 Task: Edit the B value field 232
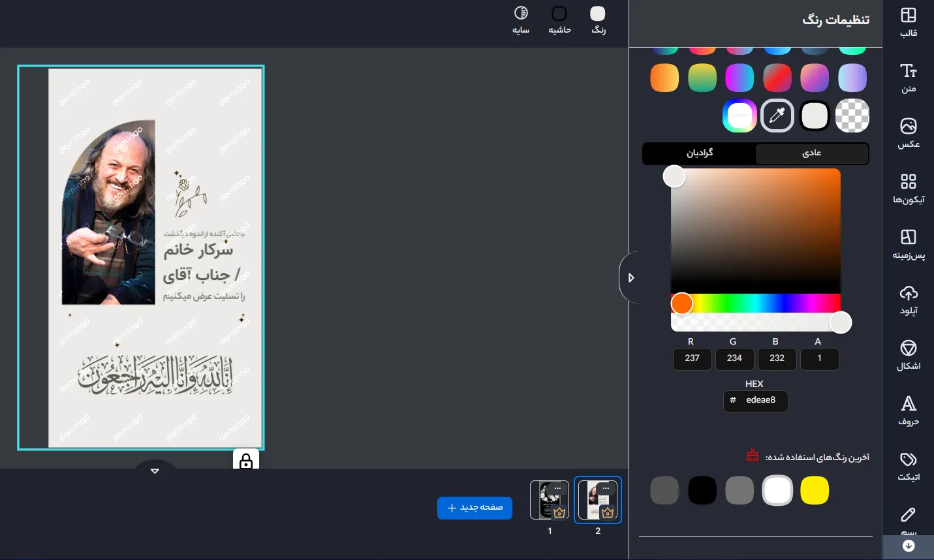777,358
